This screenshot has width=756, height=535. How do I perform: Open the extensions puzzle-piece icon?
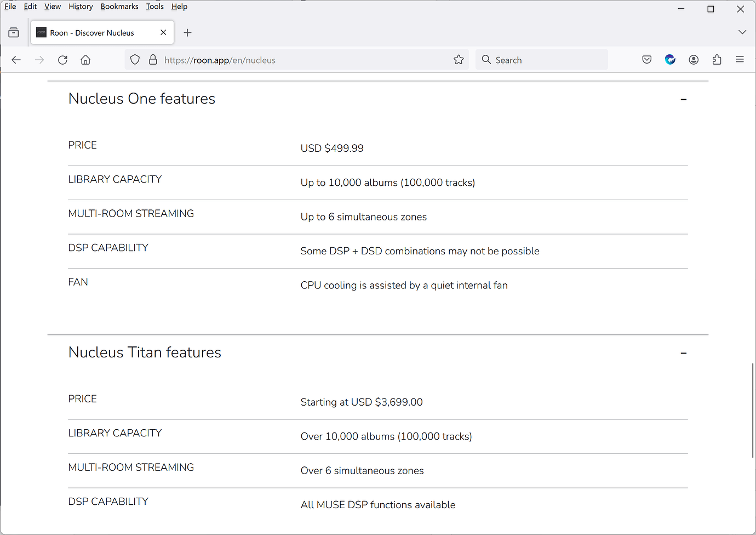717,59
